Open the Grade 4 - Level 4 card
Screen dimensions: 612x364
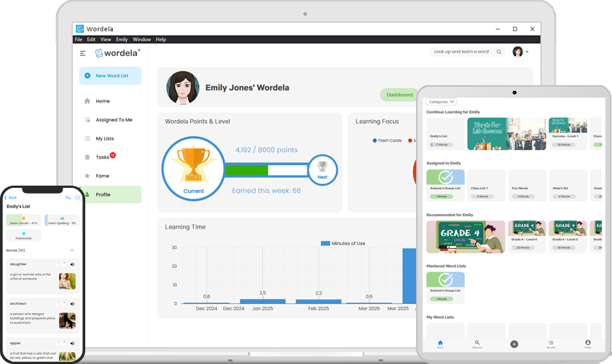tap(527, 237)
